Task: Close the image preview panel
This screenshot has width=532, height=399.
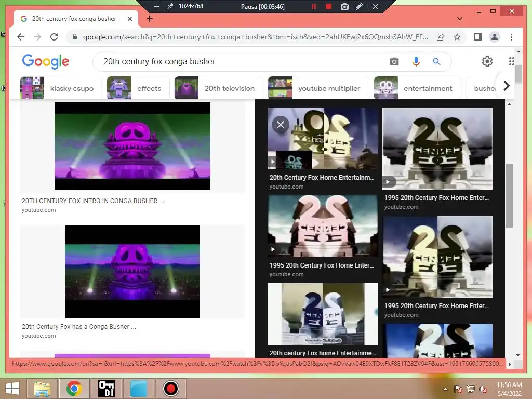Action: 280,125
